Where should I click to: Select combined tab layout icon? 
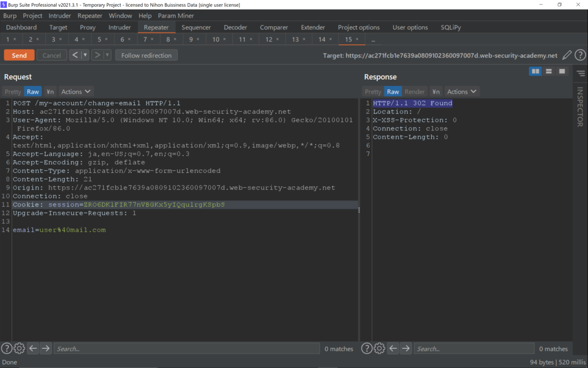tap(562, 72)
